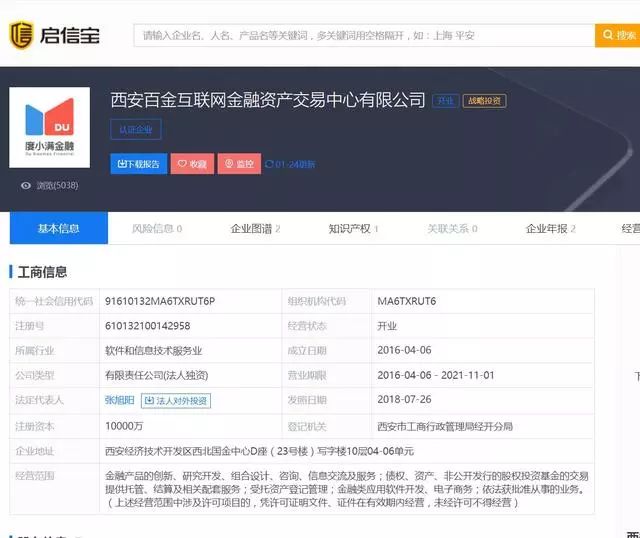This screenshot has height=538, width=640.
Task: Click the 工商信息 section heading
Action: [x=42, y=272]
